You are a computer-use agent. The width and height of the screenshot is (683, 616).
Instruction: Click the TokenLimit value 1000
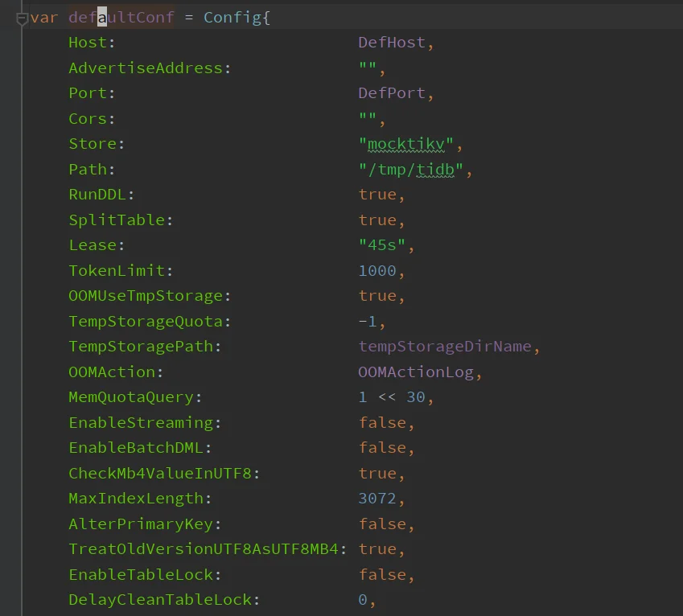tap(377, 271)
